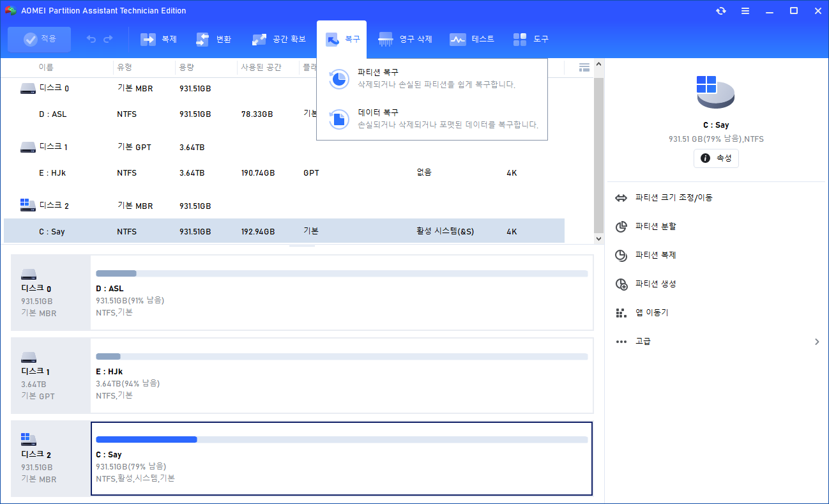Click the 적용 (Apply) button
The height and width of the screenshot is (504, 829).
39,40
